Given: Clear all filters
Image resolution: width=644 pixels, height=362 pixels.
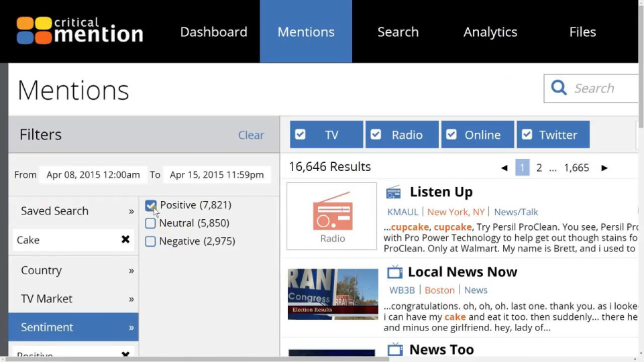Looking at the screenshot, I should 251,135.
